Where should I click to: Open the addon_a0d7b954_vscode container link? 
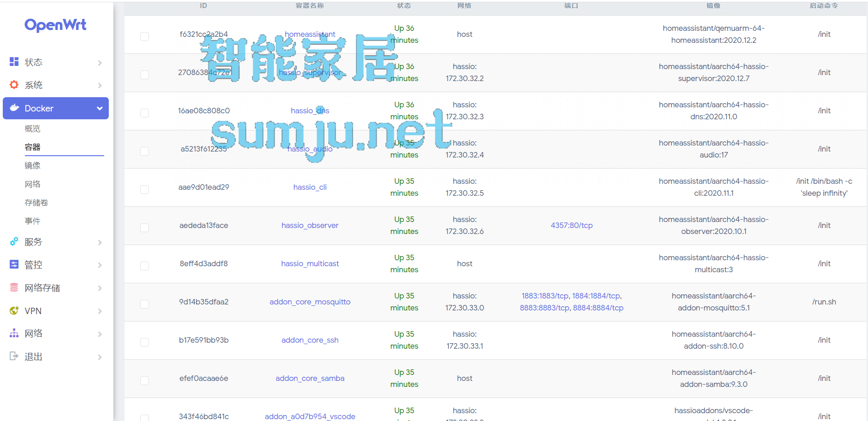[x=310, y=416]
